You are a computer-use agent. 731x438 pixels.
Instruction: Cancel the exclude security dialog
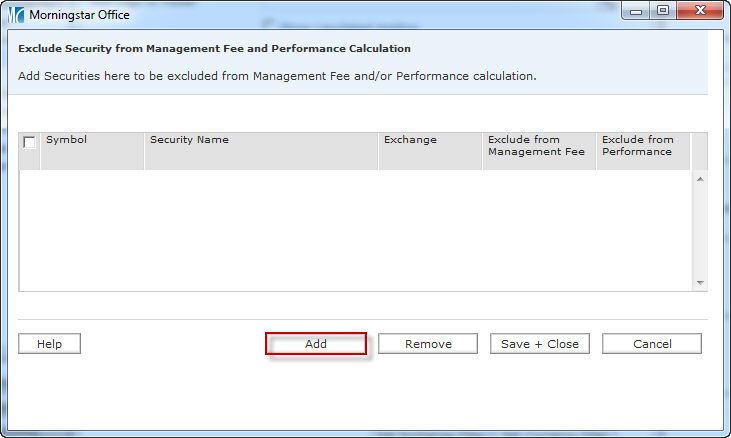coord(652,344)
